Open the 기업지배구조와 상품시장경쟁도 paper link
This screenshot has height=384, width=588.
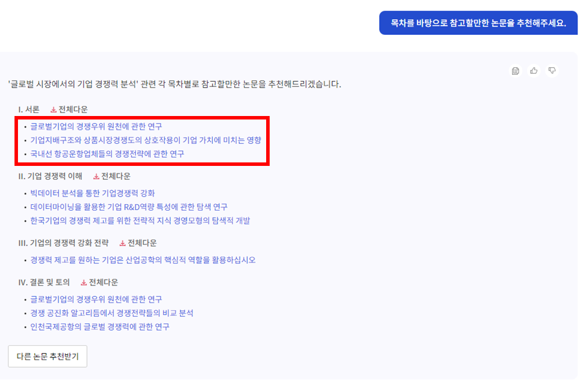coord(144,140)
